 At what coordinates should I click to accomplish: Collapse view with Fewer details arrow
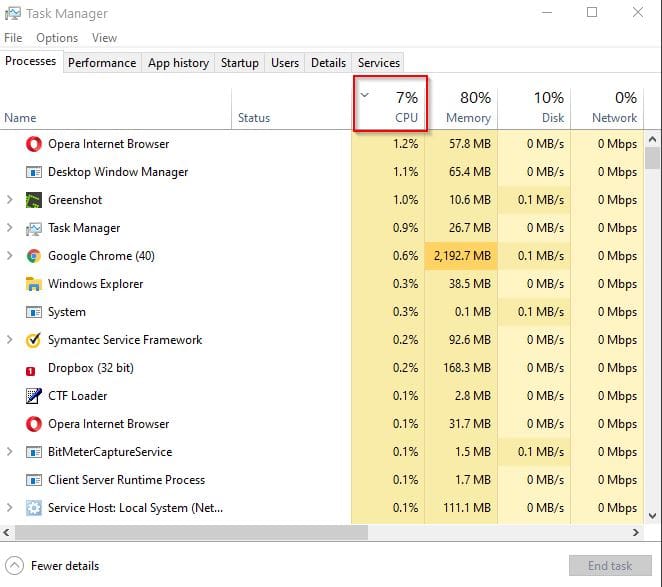[14, 566]
